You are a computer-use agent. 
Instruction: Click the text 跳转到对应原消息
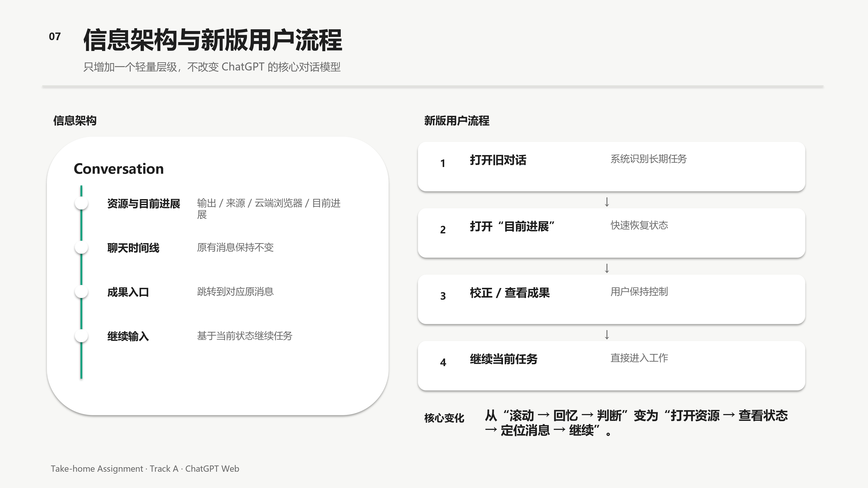(235, 291)
